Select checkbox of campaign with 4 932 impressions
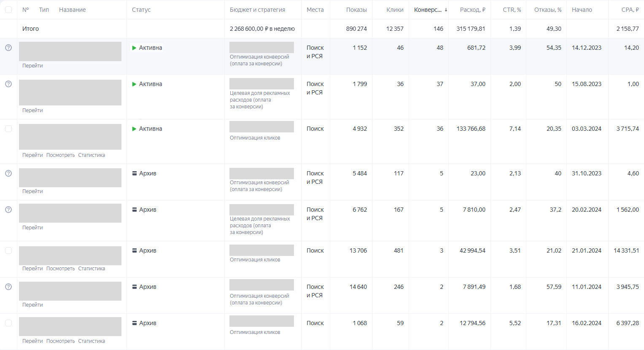This screenshot has width=644, height=350. point(8,129)
